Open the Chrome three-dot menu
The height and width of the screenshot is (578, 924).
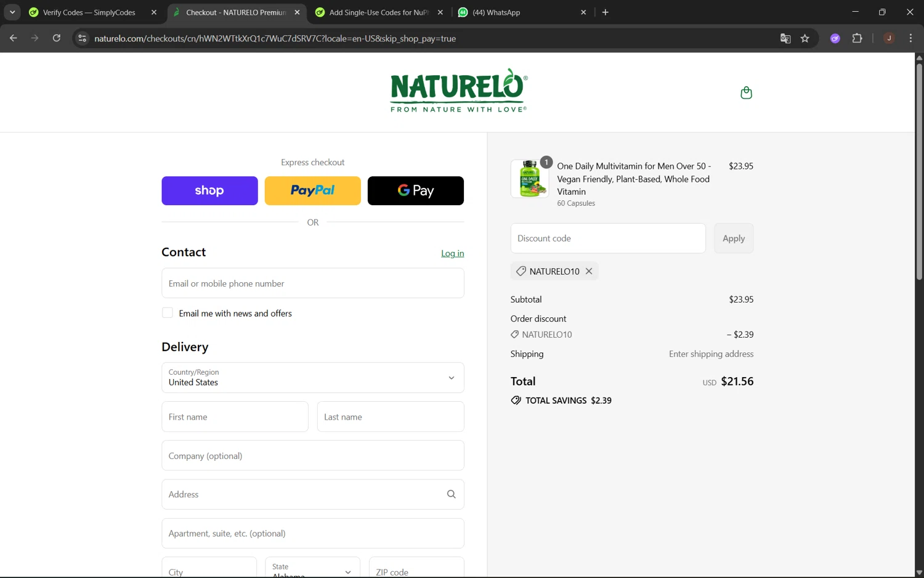(910, 38)
